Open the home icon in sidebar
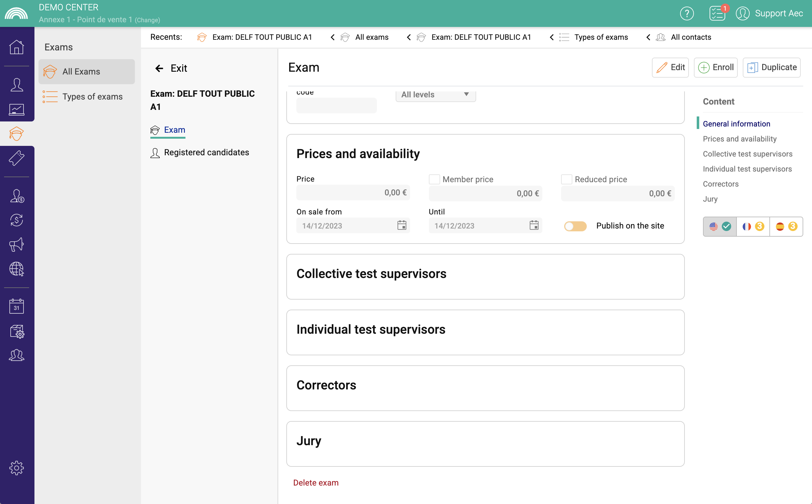The height and width of the screenshot is (504, 812). click(x=16, y=47)
